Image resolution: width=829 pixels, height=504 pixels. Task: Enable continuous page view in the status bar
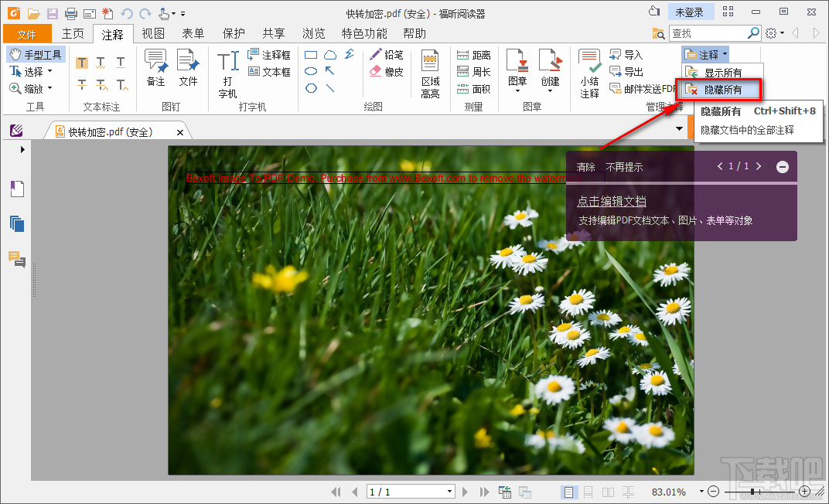point(587,492)
